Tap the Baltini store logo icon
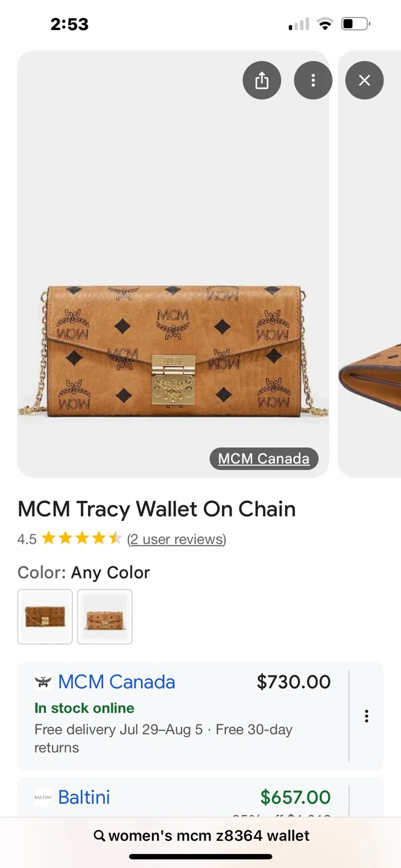This screenshot has width=401, height=868. click(43, 797)
